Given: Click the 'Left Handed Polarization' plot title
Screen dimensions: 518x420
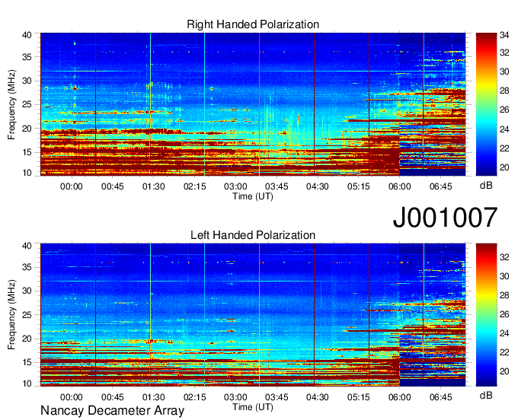Looking at the screenshot, I should (253, 235).
